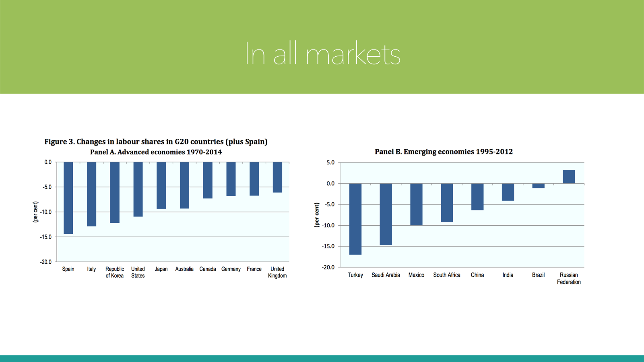Select the -15.0 tick label in Panel B
The height and width of the screenshot is (362, 644).
click(328, 246)
